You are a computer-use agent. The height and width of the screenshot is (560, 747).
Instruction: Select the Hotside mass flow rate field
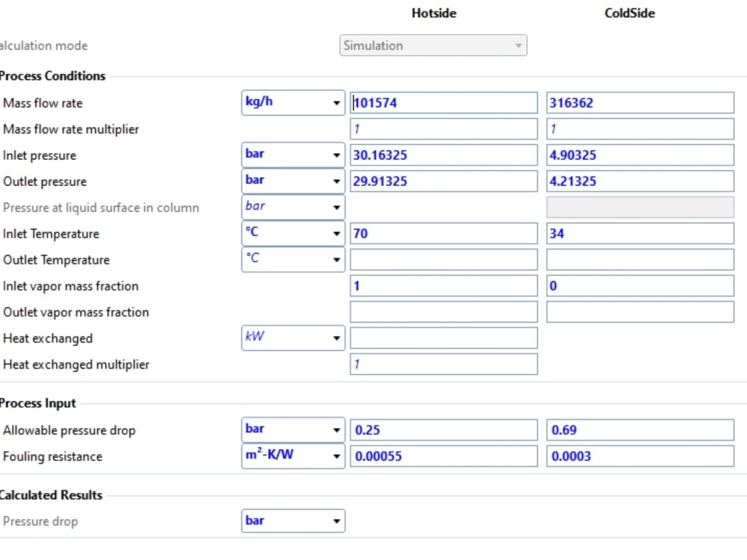(444, 102)
